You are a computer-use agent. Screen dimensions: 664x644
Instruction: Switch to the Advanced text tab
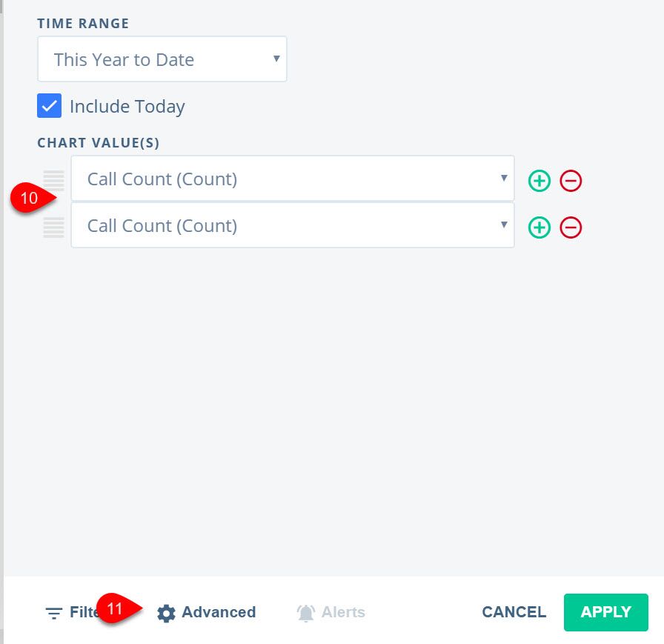[x=219, y=612]
